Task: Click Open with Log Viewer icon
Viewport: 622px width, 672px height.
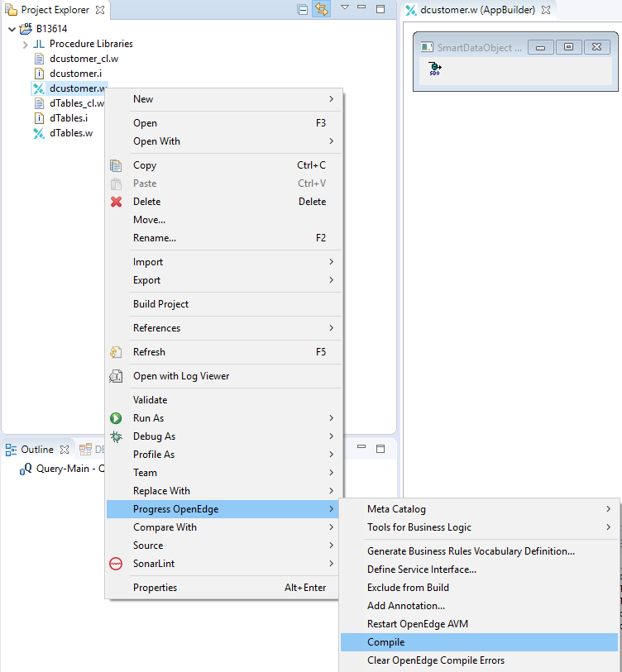Action: pyautogui.click(x=116, y=376)
